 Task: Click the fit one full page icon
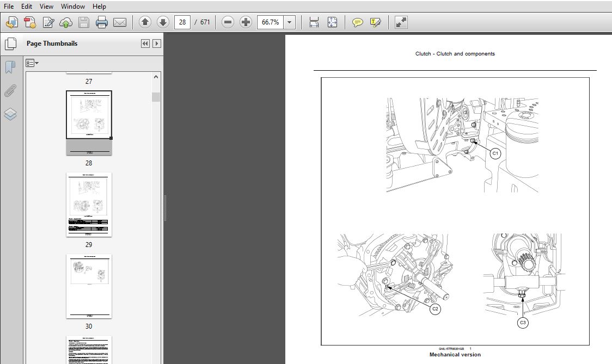click(x=332, y=22)
